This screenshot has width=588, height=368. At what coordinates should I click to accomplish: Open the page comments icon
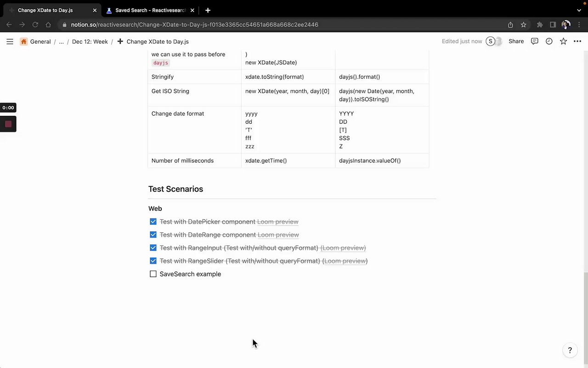click(534, 41)
